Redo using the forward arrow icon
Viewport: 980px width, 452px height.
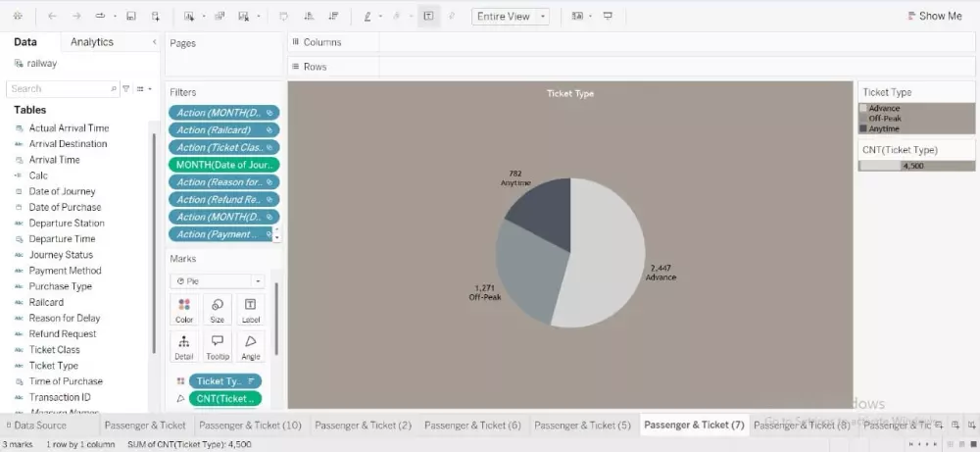tap(76, 17)
